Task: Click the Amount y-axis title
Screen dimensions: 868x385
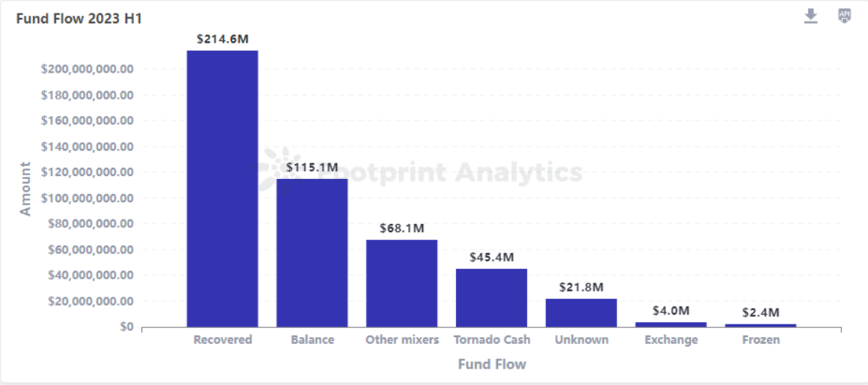Action: [25, 189]
